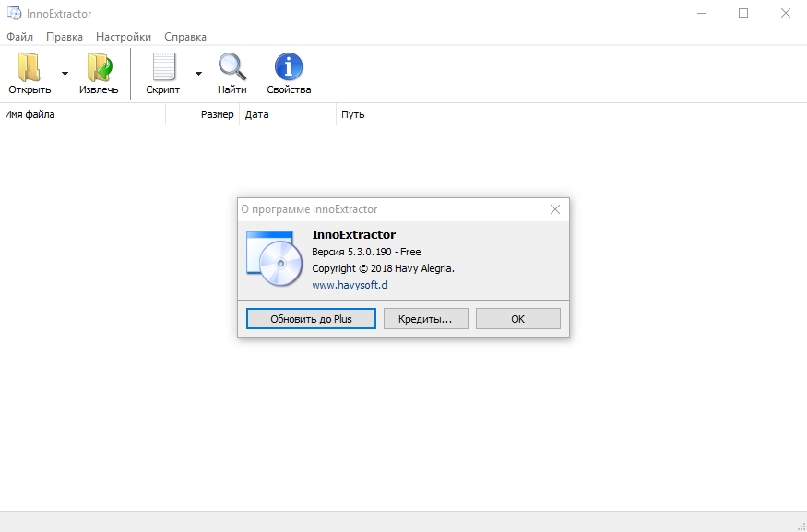Confirm the dialog with OK
807x532 pixels.
coord(517,318)
